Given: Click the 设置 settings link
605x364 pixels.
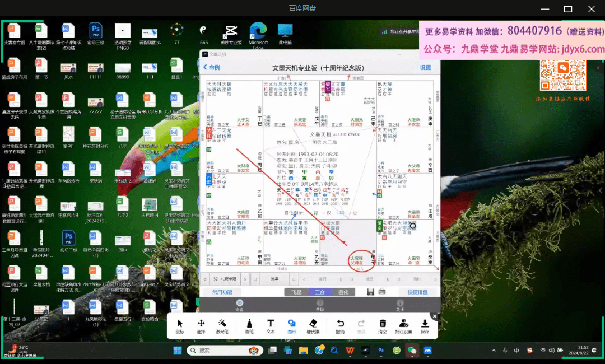Looking at the screenshot, I should pyautogui.click(x=425, y=68).
